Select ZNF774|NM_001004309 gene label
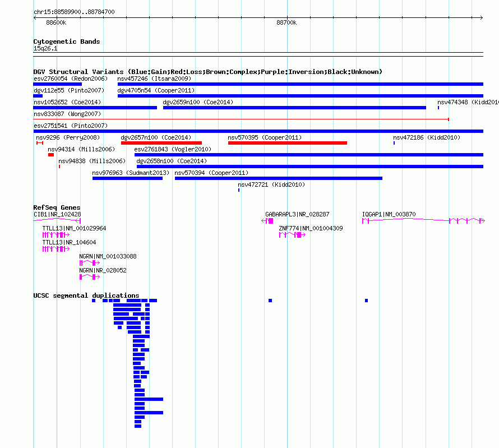The height and width of the screenshot is (448, 499). click(x=311, y=228)
